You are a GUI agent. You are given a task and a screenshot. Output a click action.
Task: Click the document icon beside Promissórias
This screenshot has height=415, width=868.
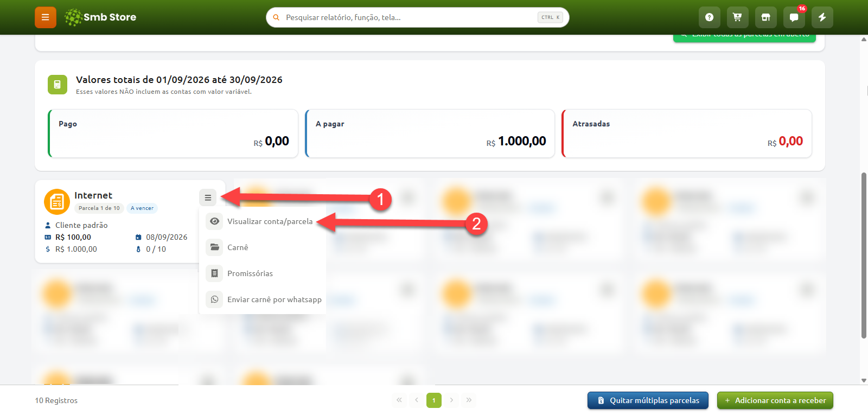point(215,273)
